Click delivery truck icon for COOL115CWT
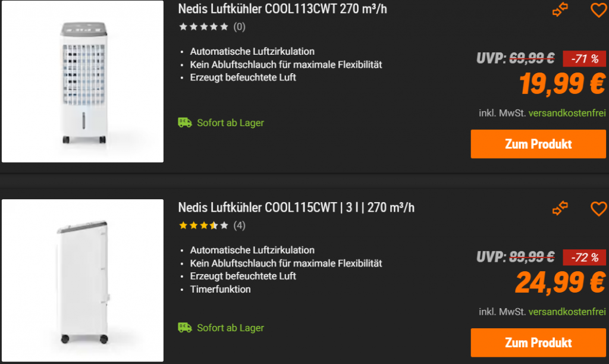 tap(185, 328)
